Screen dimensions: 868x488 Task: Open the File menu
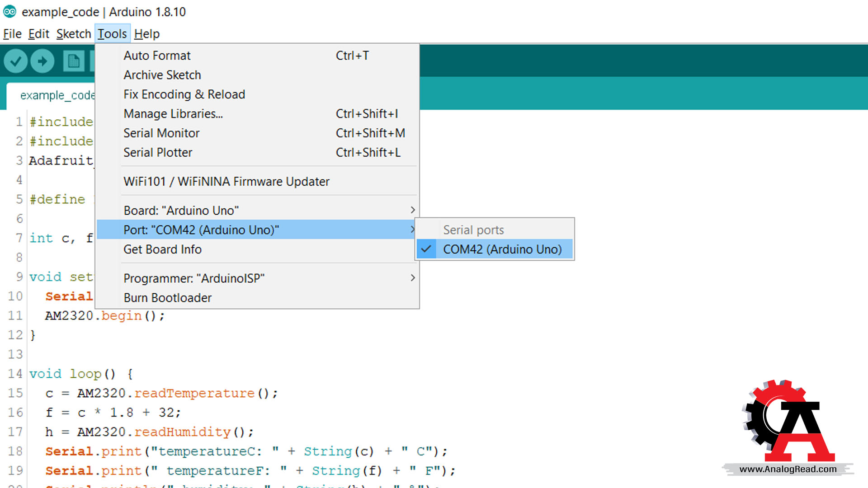[x=12, y=34]
